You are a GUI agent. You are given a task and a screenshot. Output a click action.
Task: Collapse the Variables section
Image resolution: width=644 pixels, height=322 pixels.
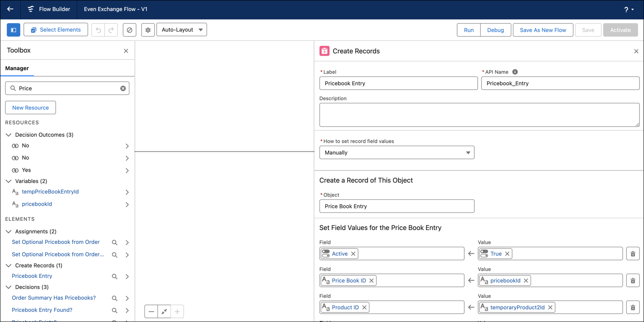pos(8,181)
